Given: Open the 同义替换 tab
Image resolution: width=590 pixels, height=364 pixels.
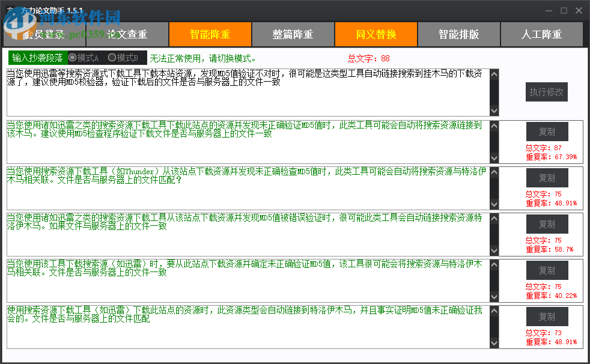Looking at the screenshot, I should pos(376,34).
